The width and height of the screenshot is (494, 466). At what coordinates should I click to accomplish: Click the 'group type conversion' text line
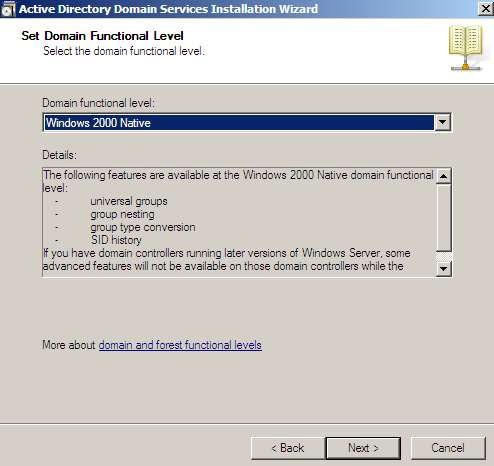pyautogui.click(x=143, y=227)
